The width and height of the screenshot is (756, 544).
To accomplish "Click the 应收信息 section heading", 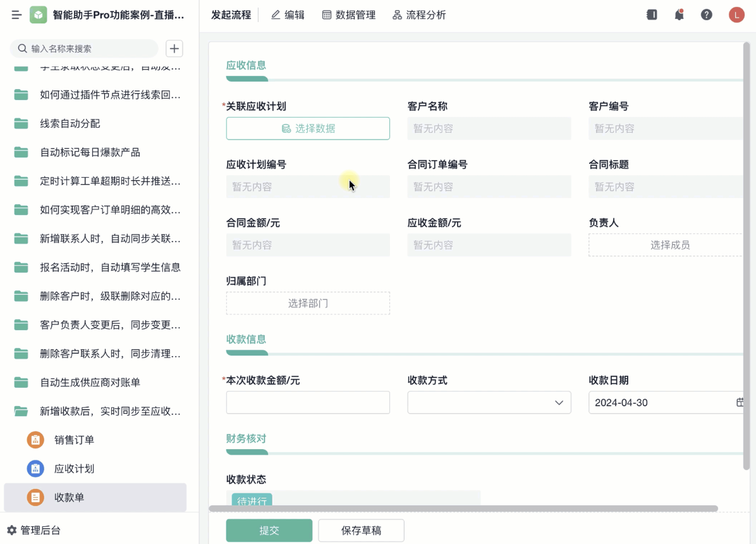I will tap(246, 65).
